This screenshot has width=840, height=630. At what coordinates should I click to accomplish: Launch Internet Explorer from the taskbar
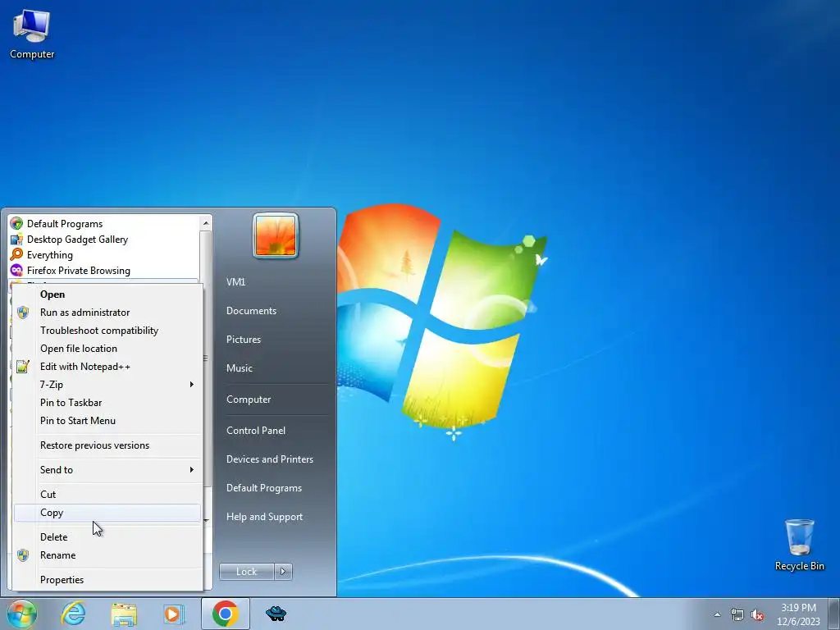click(x=73, y=614)
